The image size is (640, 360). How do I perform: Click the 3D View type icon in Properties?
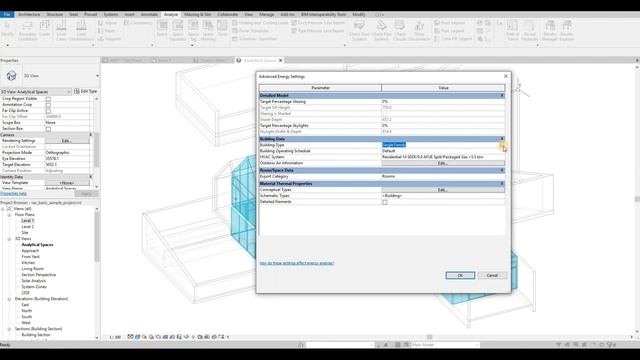(x=11, y=76)
